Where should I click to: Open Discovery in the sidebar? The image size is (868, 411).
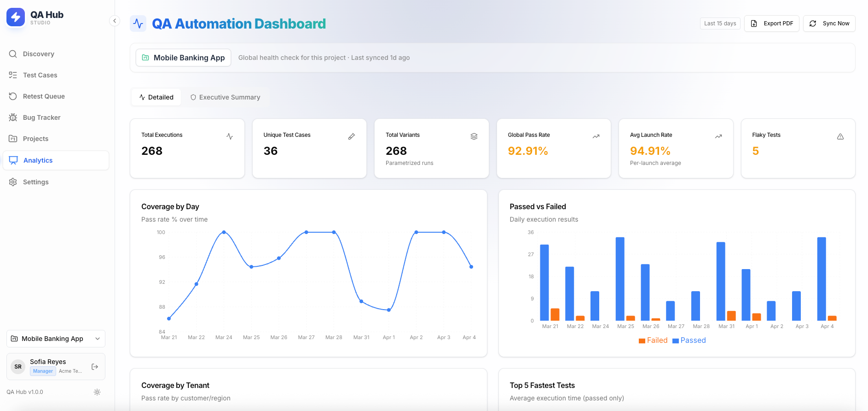56,54
